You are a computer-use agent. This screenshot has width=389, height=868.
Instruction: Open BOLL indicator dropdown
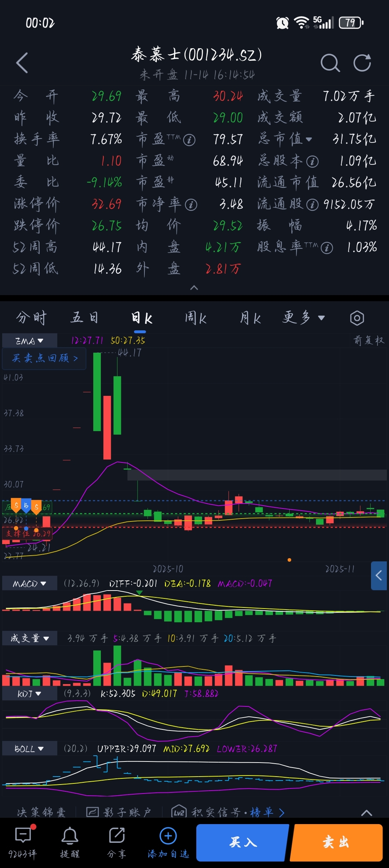coord(30,749)
